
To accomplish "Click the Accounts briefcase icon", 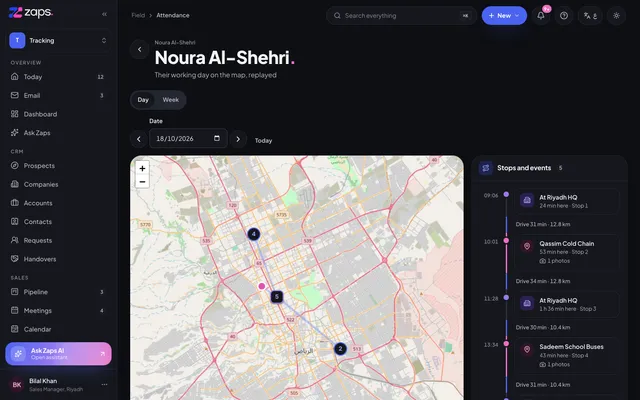I will tap(15, 203).
